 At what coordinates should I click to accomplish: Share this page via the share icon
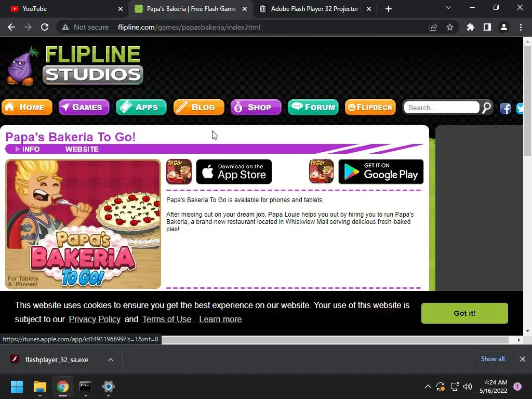[433, 27]
